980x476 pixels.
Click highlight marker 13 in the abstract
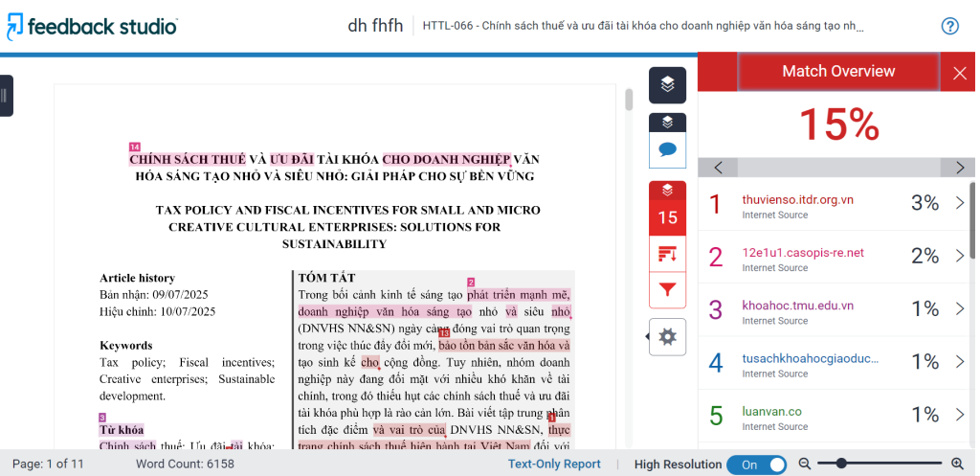(x=444, y=332)
